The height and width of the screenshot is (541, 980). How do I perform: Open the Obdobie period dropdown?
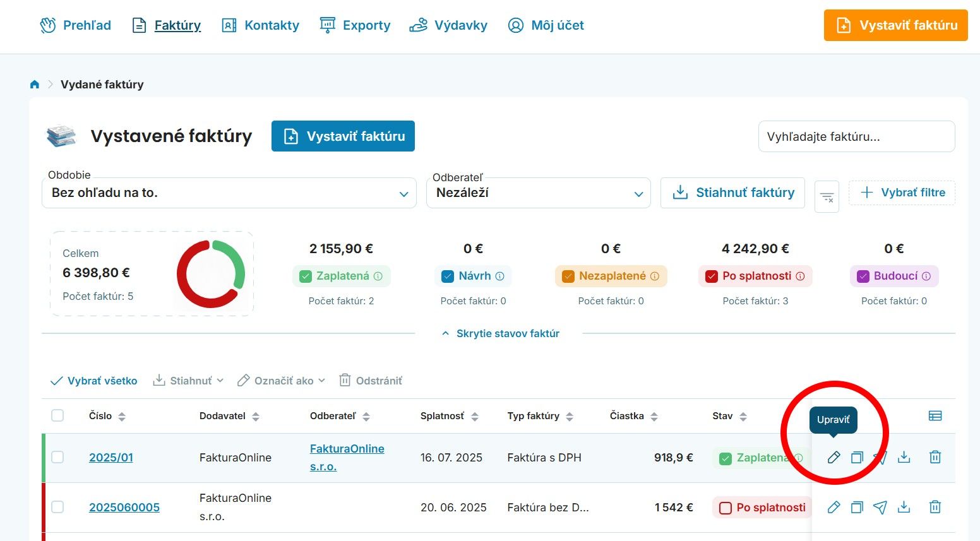click(x=229, y=193)
